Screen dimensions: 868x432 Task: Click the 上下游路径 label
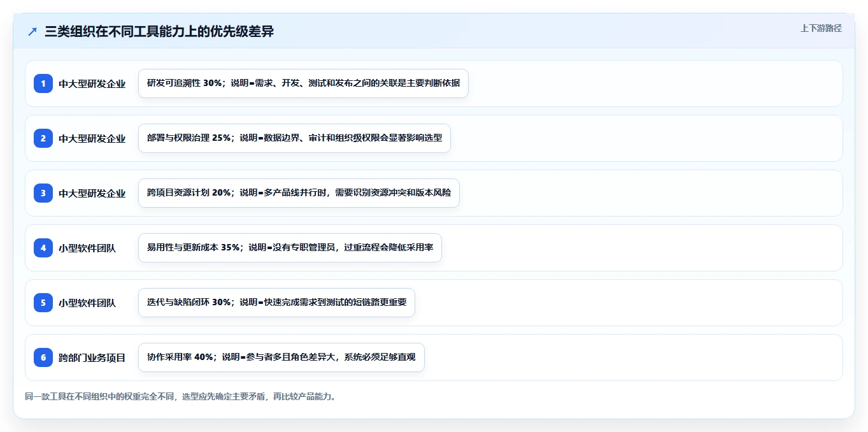tap(821, 28)
